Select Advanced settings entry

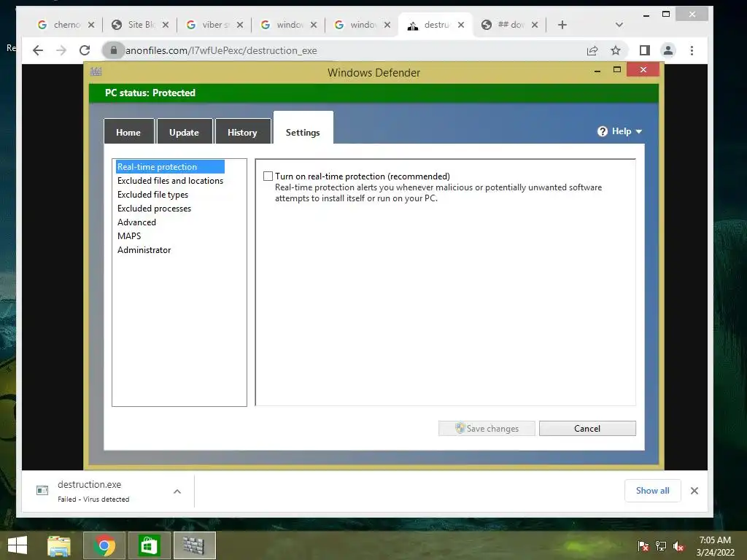(136, 222)
